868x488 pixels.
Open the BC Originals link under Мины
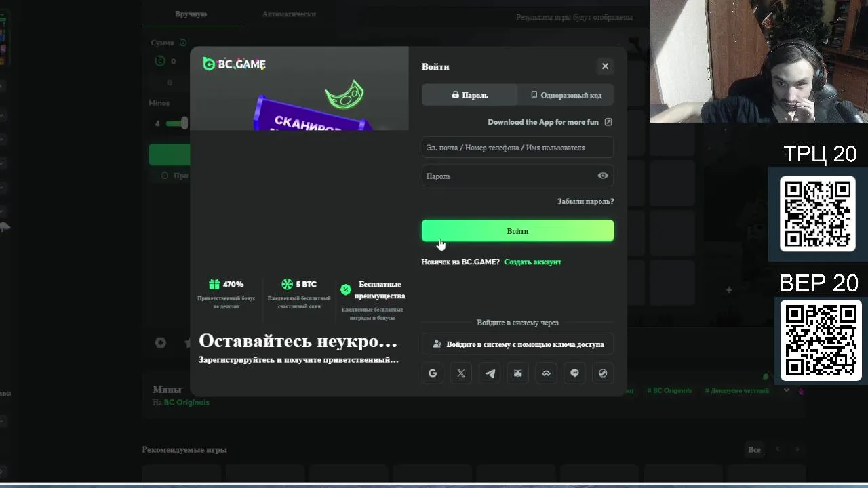point(186,402)
